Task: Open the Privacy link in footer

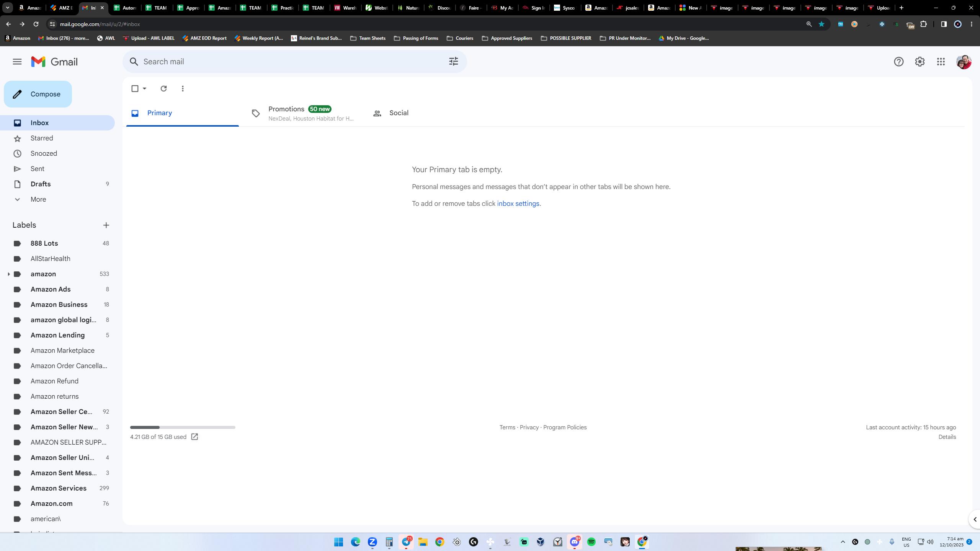Action: pyautogui.click(x=529, y=427)
